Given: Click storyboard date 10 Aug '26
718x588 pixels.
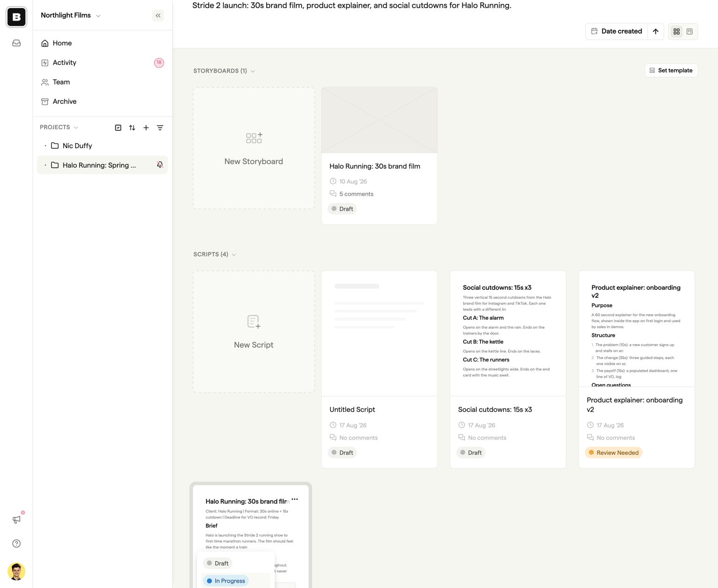Looking at the screenshot, I should coord(353,181).
